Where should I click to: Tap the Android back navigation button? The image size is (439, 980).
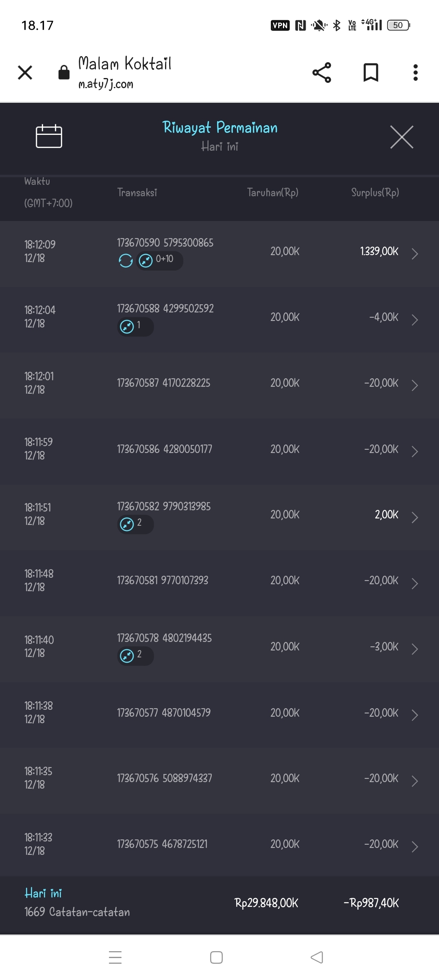coord(317,957)
